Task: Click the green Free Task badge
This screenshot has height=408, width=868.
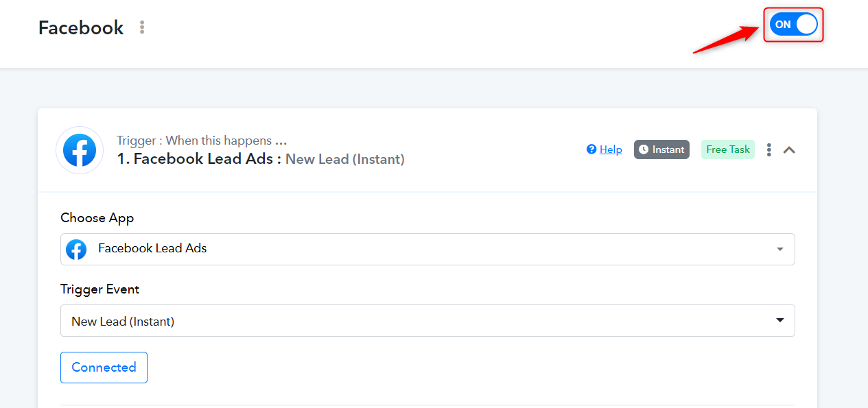Action: click(728, 149)
